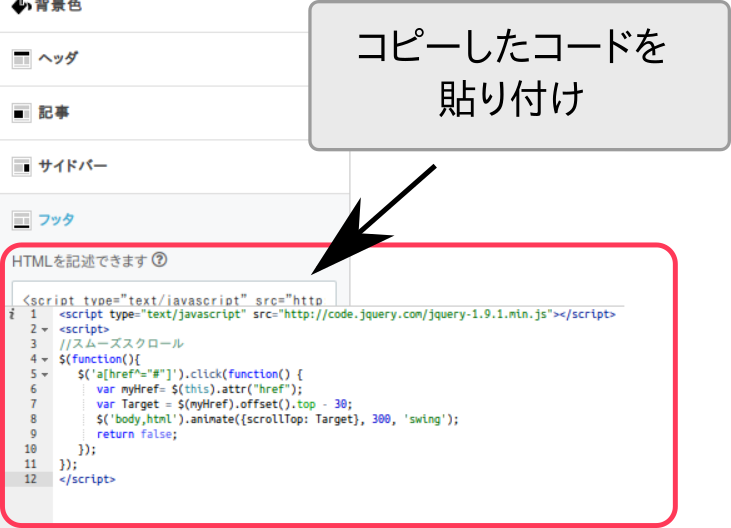This screenshot has width=731, height=528.
Task: Click the closing </script> tag on line 12
Action: click(87, 479)
